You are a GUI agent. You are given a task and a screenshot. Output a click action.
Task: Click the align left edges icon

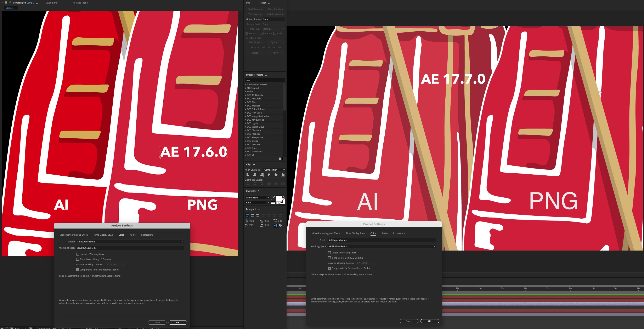248,175
